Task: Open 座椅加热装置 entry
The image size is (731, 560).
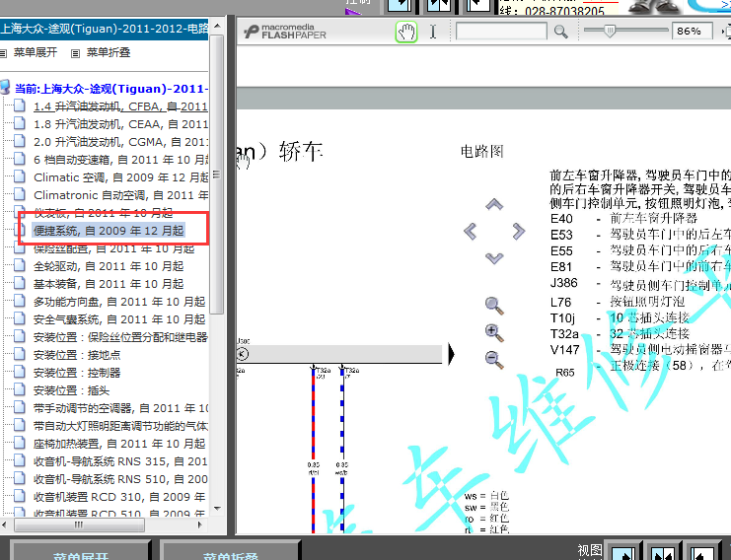Action: click(x=119, y=444)
